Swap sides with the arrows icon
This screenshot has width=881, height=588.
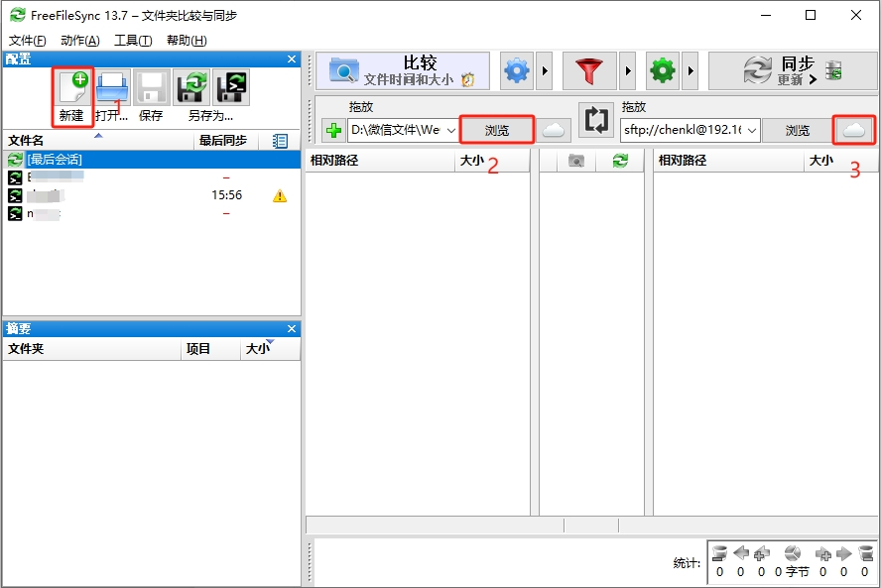596,120
